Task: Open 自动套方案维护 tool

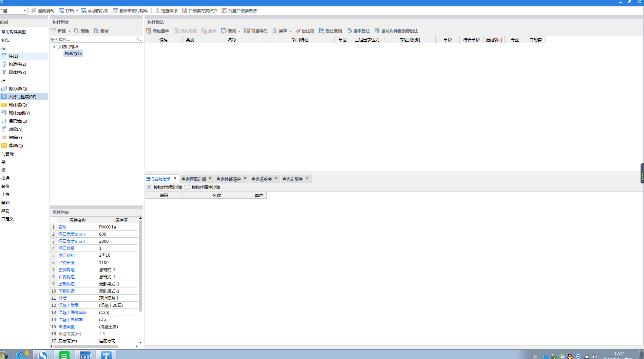Action: coord(200,11)
